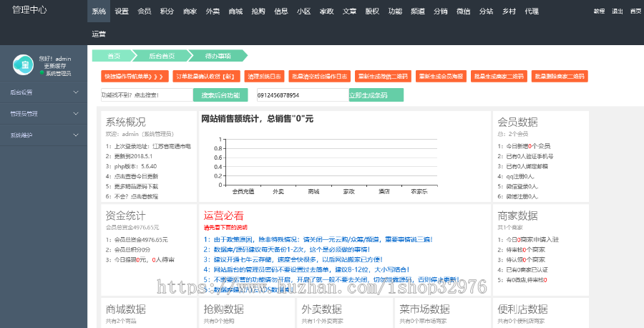The image size is (644, 328).
Task: Select the 首页 breadcrumb tab
Action: click(113, 55)
